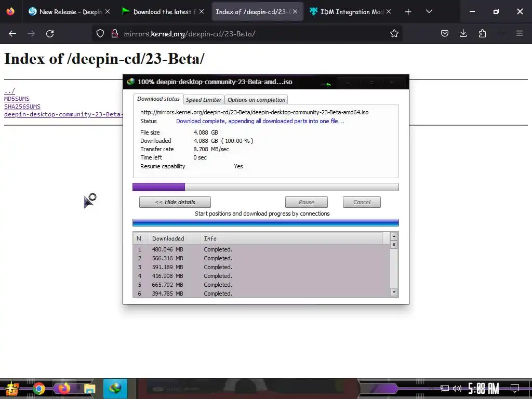Open the parent directory ../ link
This screenshot has height=399, width=532.
tap(9, 91)
